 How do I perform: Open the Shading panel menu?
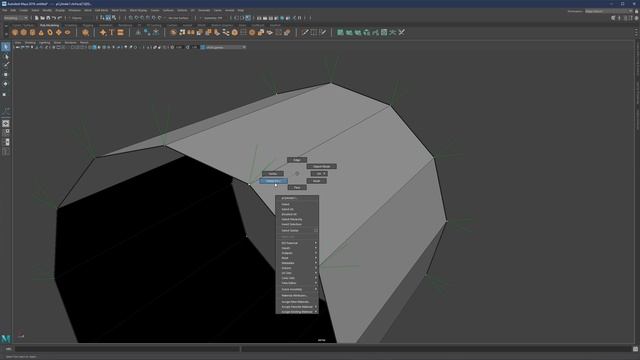point(31,42)
